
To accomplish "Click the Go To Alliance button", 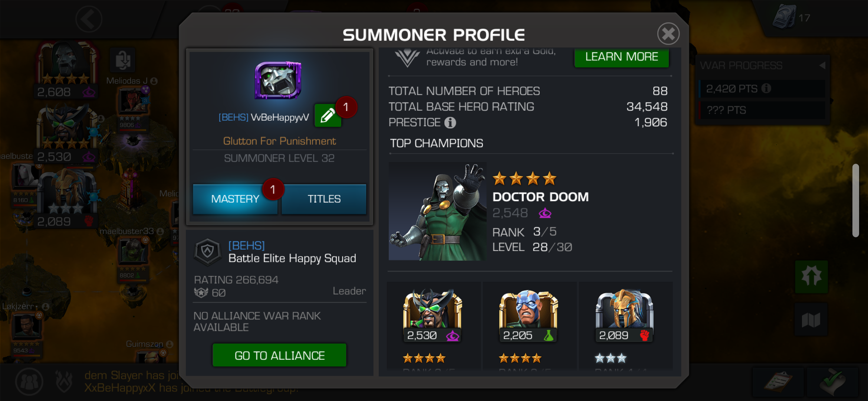I will [x=279, y=355].
